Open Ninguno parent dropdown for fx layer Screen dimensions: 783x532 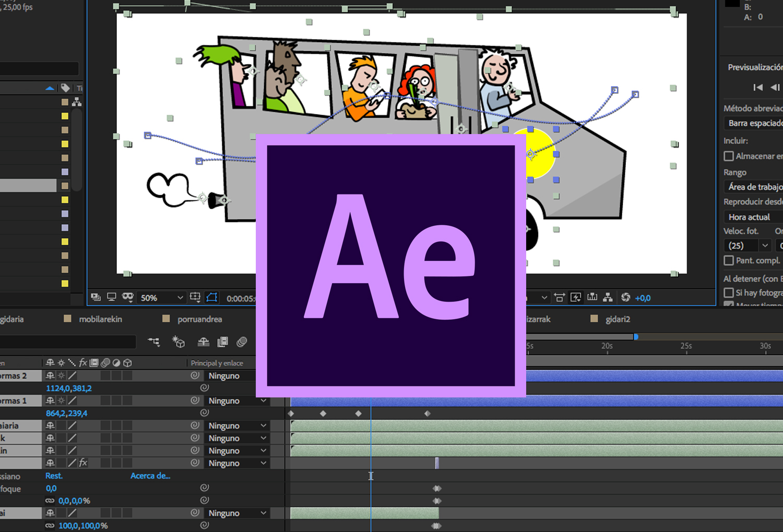237,463
